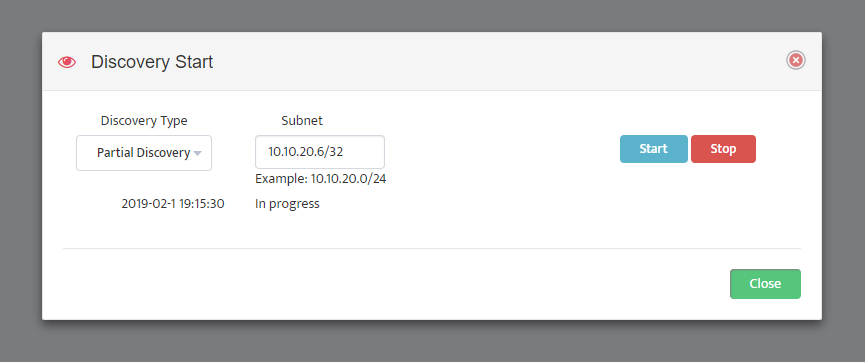865x362 pixels.
Task: Dismiss dialog using the circular X icon
Action: pyautogui.click(x=795, y=60)
